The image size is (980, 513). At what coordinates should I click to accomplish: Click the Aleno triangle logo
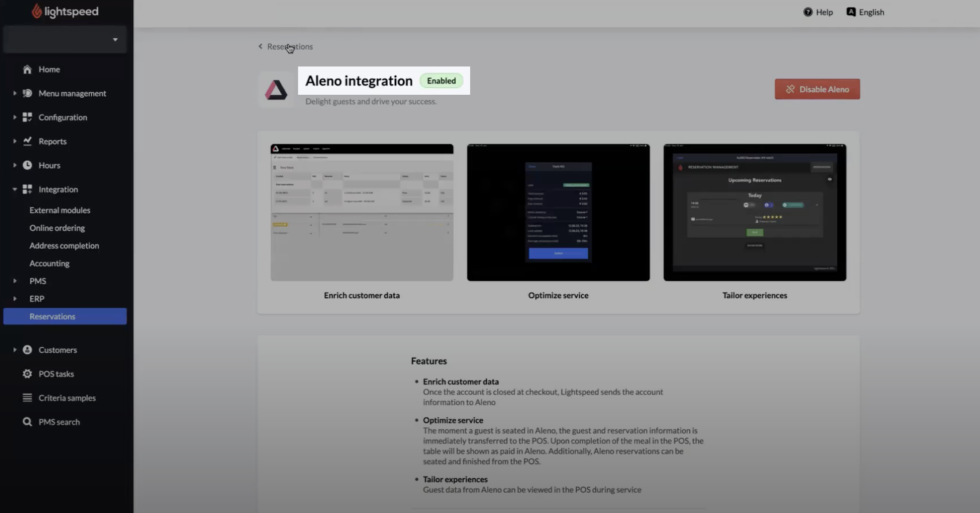pos(276,90)
